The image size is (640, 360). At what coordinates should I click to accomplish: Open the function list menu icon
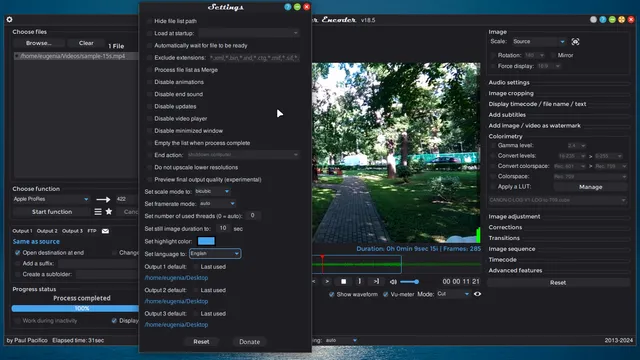[x=98, y=211]
